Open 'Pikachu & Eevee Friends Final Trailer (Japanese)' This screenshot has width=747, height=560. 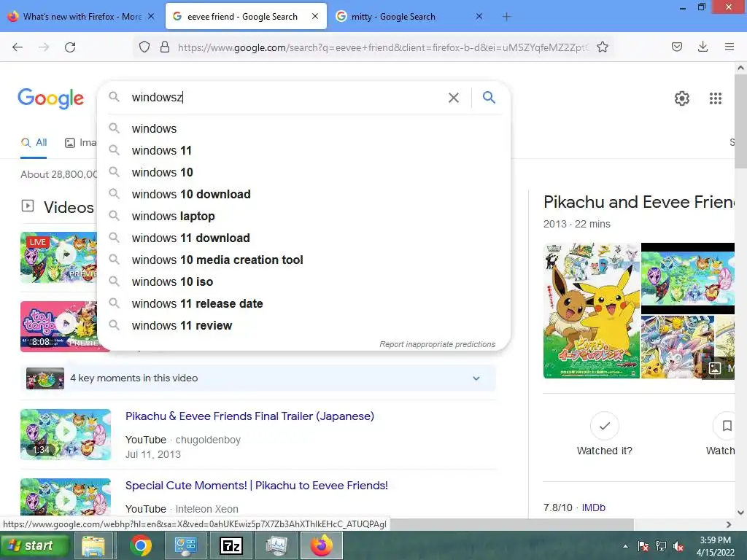[249, 416]
